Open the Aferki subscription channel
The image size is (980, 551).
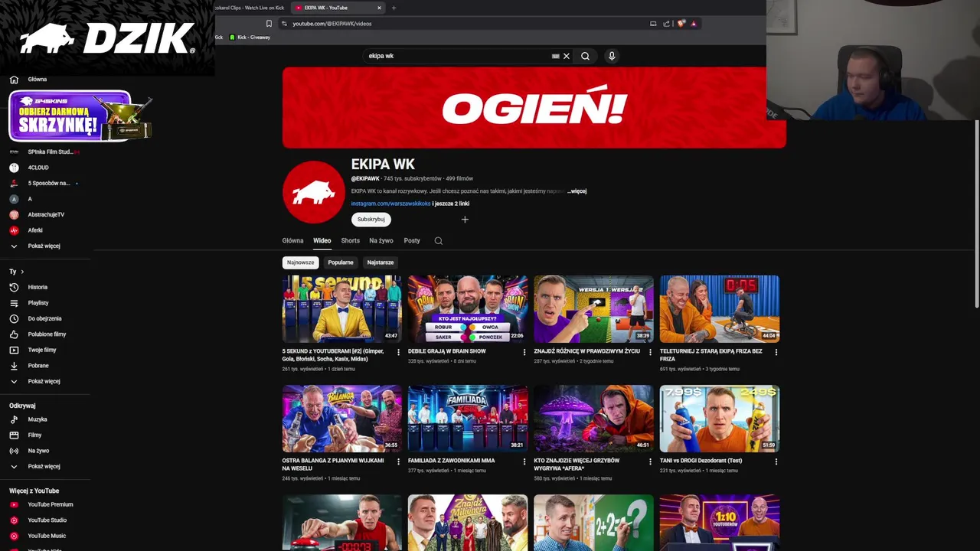[x=35, y=230]
